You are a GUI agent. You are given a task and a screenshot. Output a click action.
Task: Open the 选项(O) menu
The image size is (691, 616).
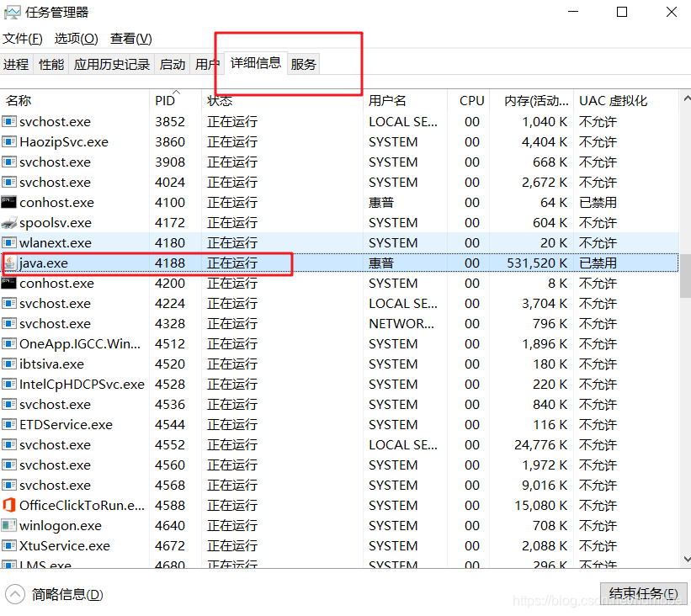(x=77, y=39)
